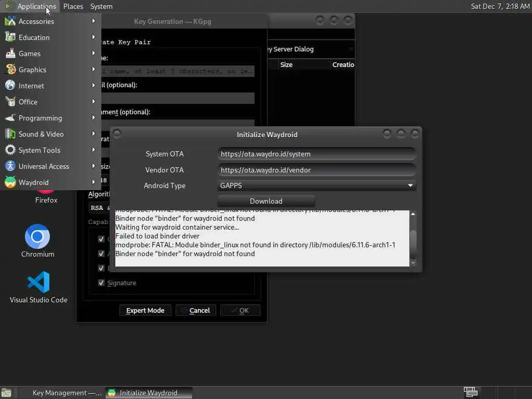This screenshot has height=399, width=532.
Task: Expand the Office submenu arrow
Action: pos(94,101)
